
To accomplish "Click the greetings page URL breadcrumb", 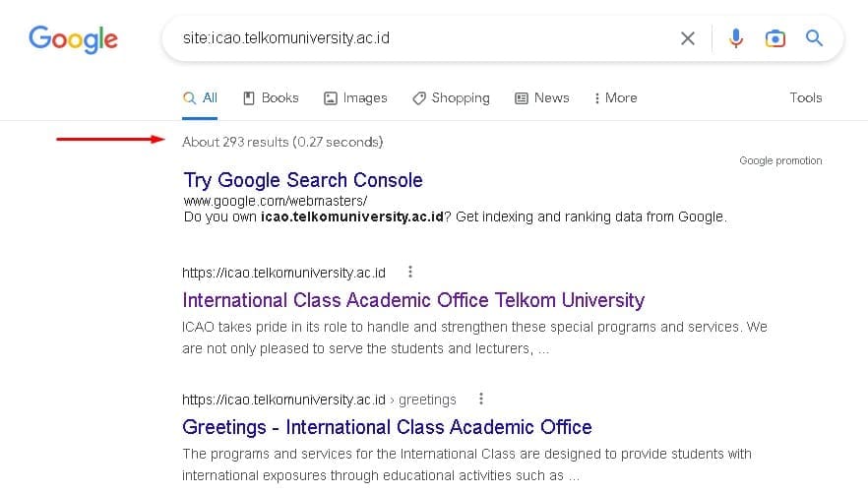I will tap(319, 400).
